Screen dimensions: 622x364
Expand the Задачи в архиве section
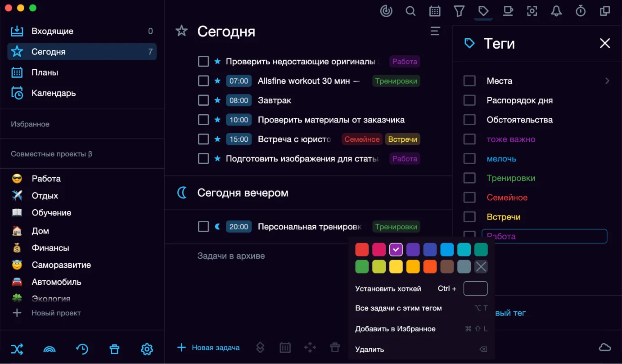click(x=231, y=256)
